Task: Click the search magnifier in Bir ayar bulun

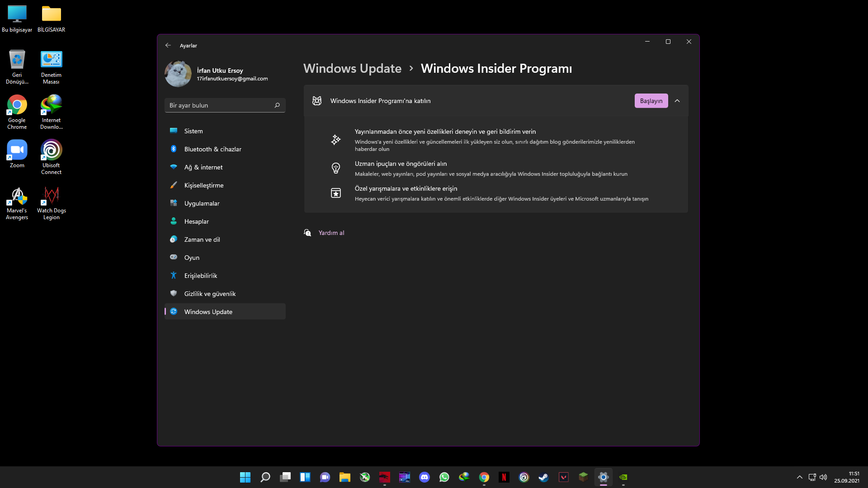Action: (x=277, y=105)
